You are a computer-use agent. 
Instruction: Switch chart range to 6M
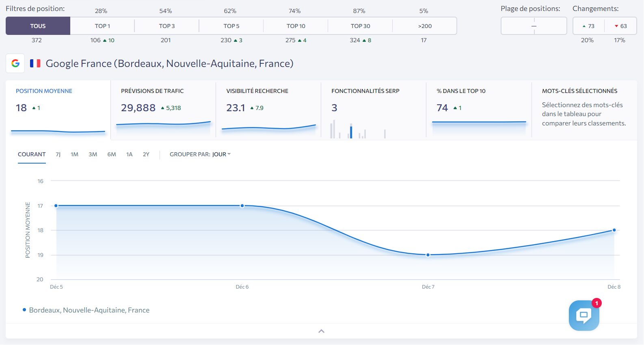coord(112,155)
